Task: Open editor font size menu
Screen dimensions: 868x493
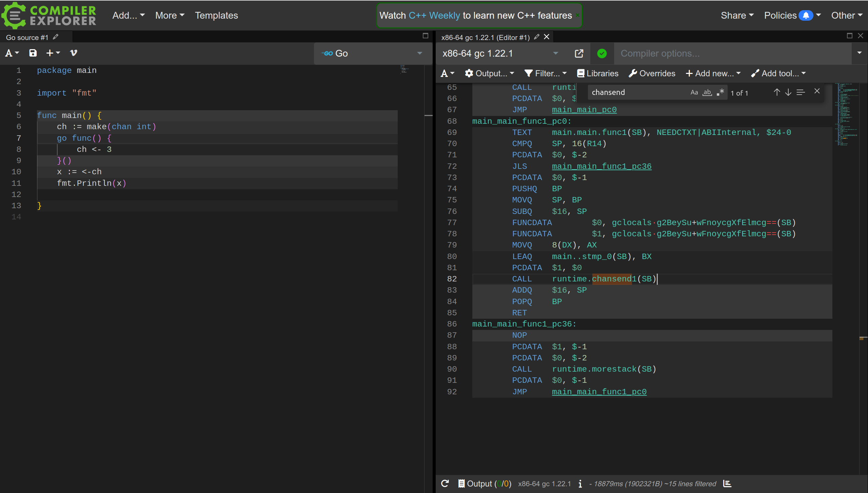Action: point(12,53)
